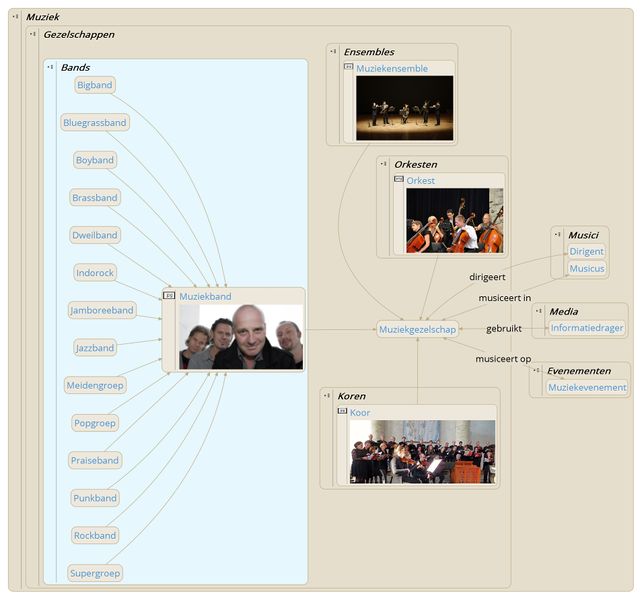Select the Supergroep node
The width and height of the screenshot is (642, 600).
coord(95,573)
